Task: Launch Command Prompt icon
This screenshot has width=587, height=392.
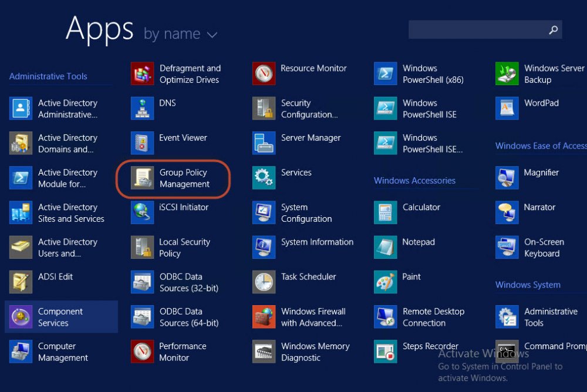Action: pyautogui.click(x=507, y=352)
